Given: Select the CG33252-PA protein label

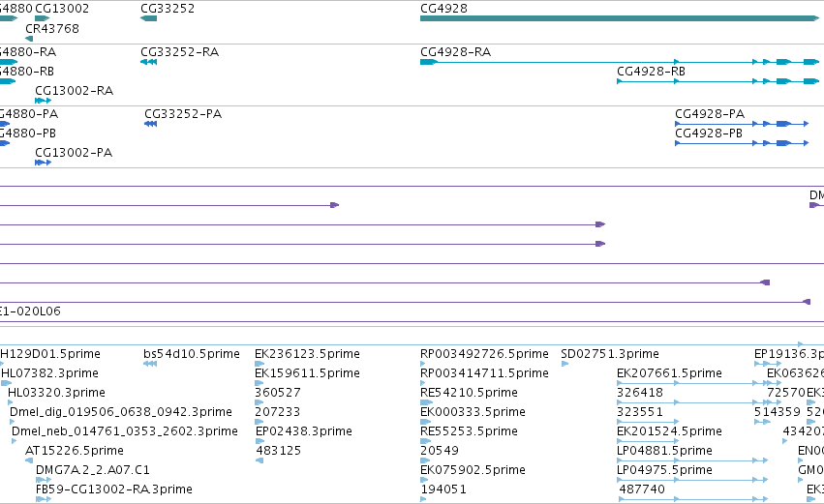Looking at the screenshot, I should 183,114.
